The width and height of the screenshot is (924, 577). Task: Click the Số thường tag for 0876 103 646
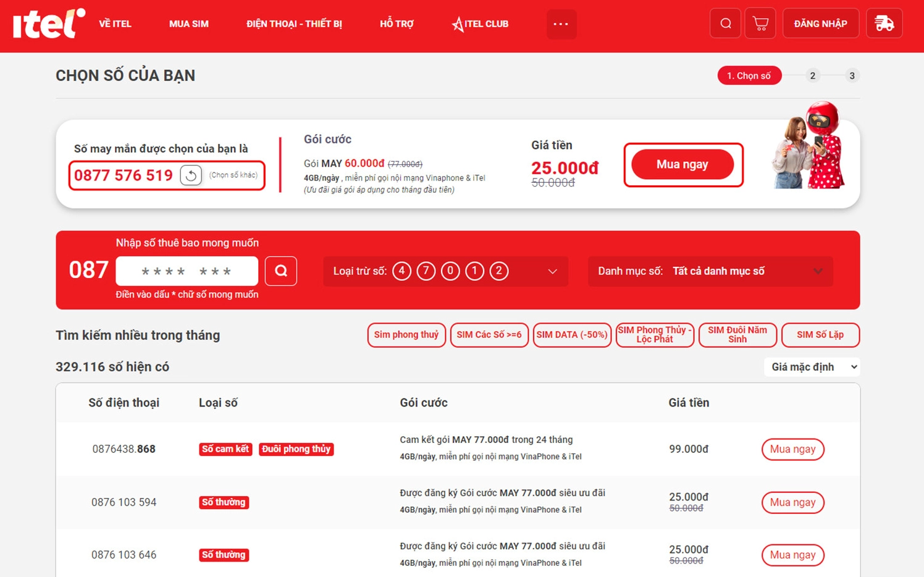(x=224, y=555)
